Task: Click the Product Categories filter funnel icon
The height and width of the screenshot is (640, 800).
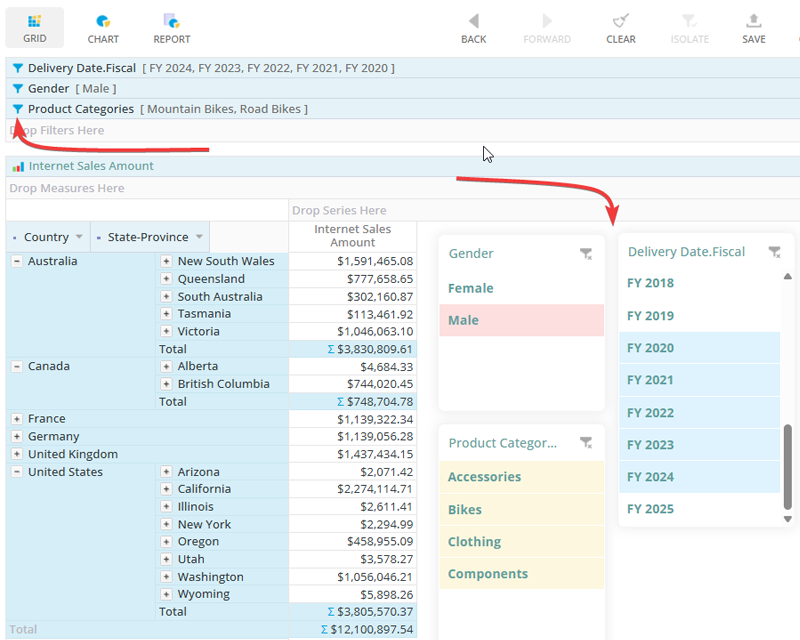Action: coord(18,109)
